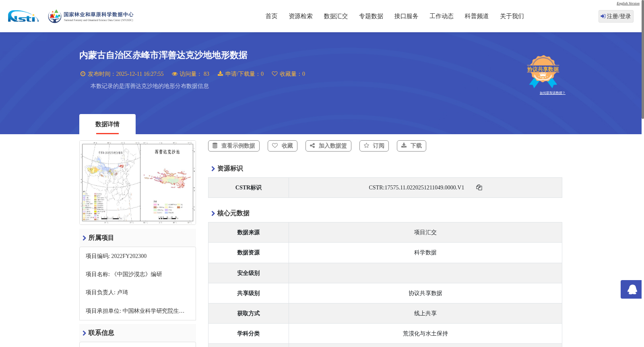Click CSTR:17575.11.0220251211049.0000.V1 text
Viewport: 644px width, 347px height.
[417, 187]
